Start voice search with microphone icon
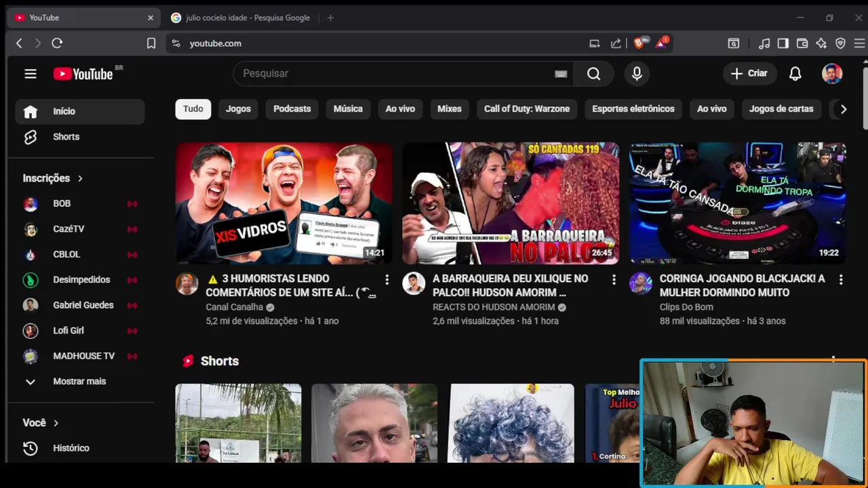The width and height of the screenshot is (868, 488). (637, 73)
